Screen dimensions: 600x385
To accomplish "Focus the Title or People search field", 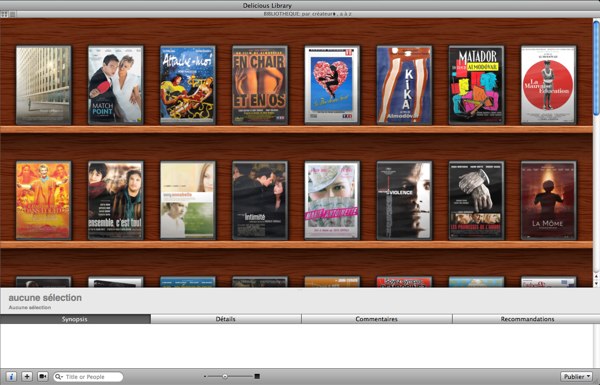I will pyautogui.click(x=88, y=377).
